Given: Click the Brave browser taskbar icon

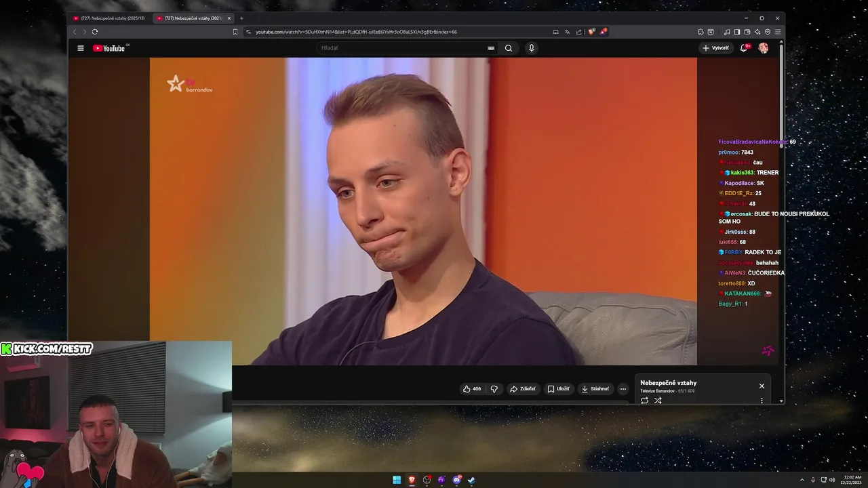Looking at the screenshot, I should tap(412, 480).
